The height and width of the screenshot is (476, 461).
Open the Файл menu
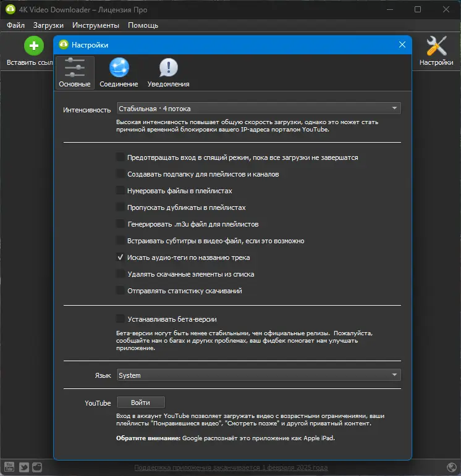point(16,25)
